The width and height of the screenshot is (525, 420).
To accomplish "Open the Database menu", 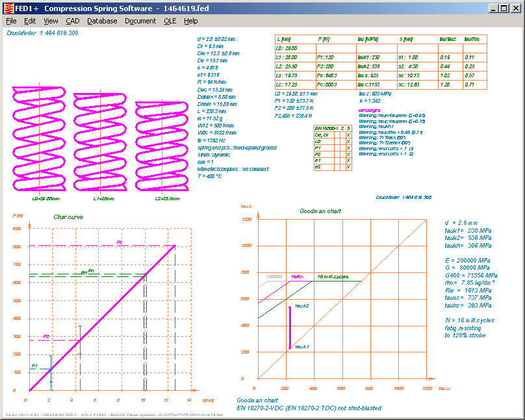I will 102,21.
